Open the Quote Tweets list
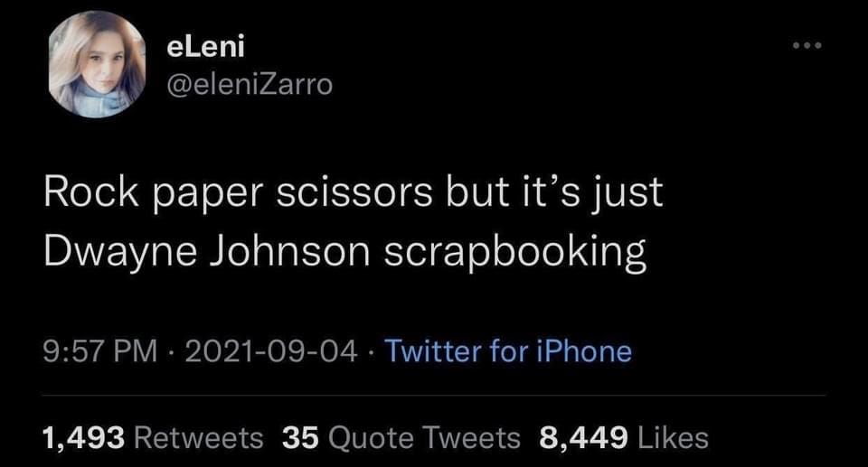Viewport: 868px width, 467px height. coord(401,438)
